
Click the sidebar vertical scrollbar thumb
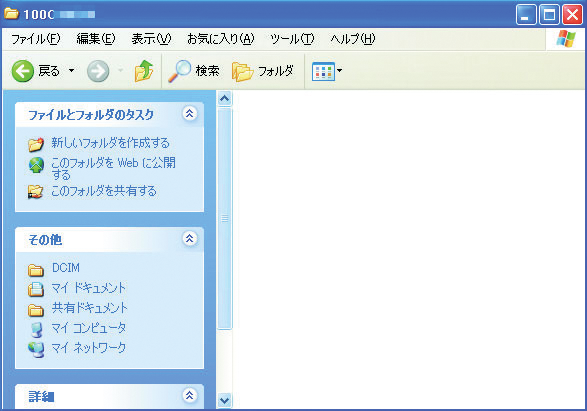click(225, 218)
